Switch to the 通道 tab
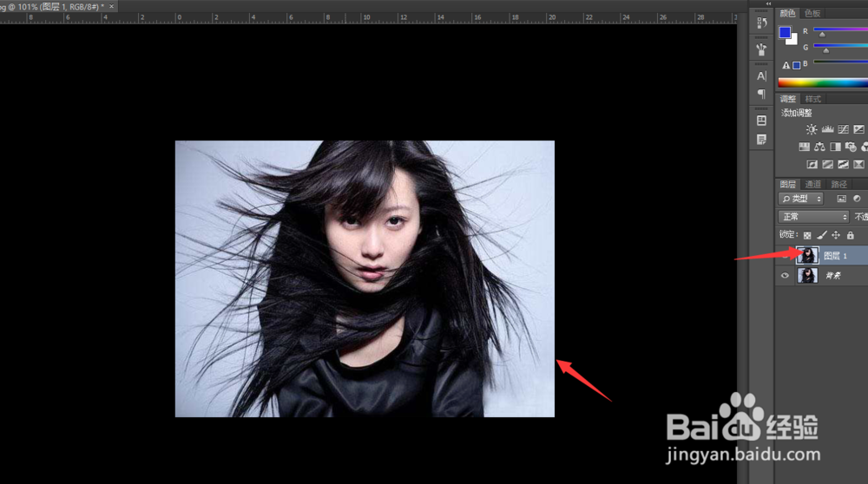Screen dimensions: 868x484 (x=812, y=184)
